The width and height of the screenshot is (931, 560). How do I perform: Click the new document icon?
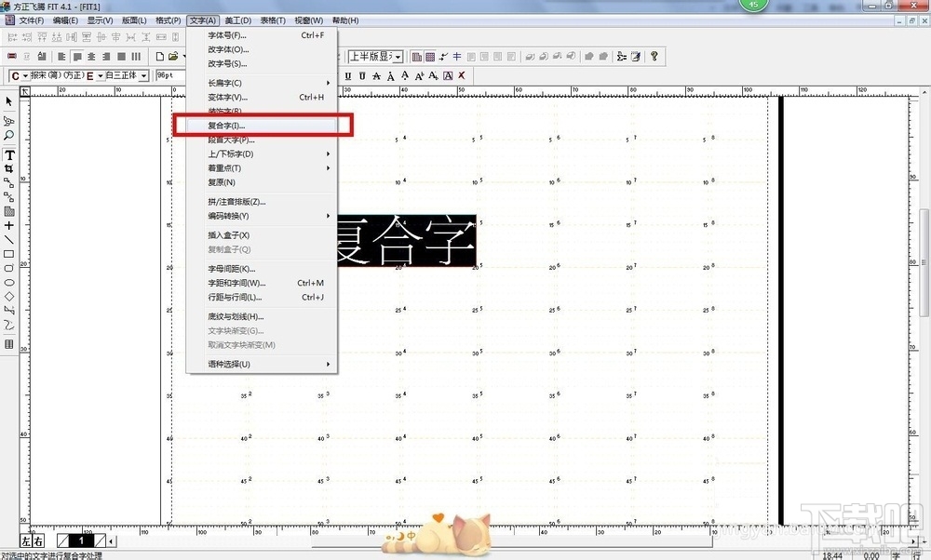(160, 57)
